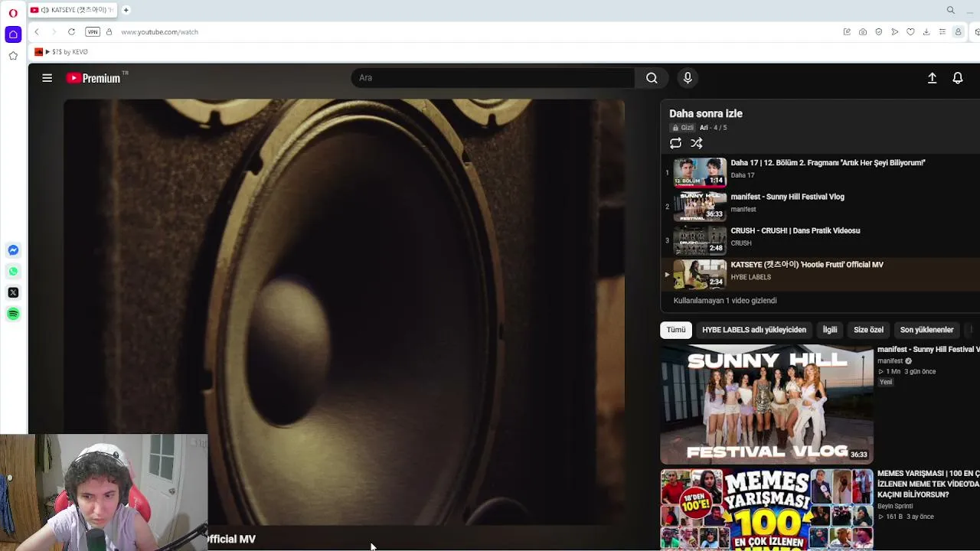The image size is (980, 551).
Task: Select the 'Son yüklenenler' filter chip
Action: (926, 330)
